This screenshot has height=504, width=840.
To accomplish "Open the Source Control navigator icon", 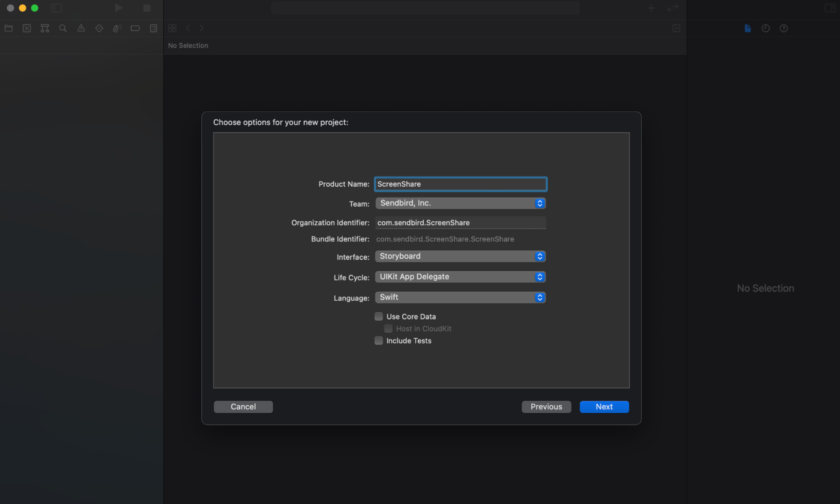I will point(27,28).
